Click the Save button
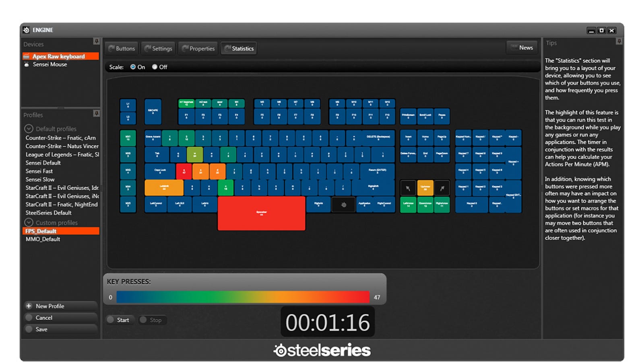The image size is (644, 362). (x=61, y=329)
